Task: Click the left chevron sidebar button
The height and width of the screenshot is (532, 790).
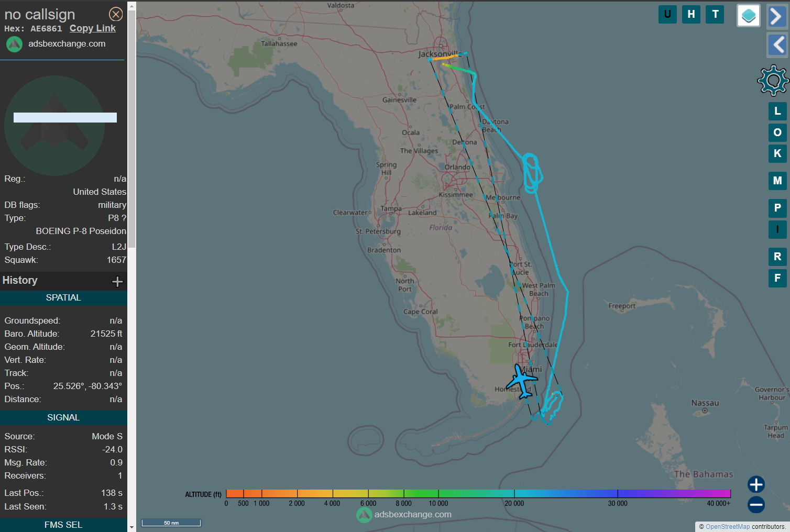Action: click(777, 45)
